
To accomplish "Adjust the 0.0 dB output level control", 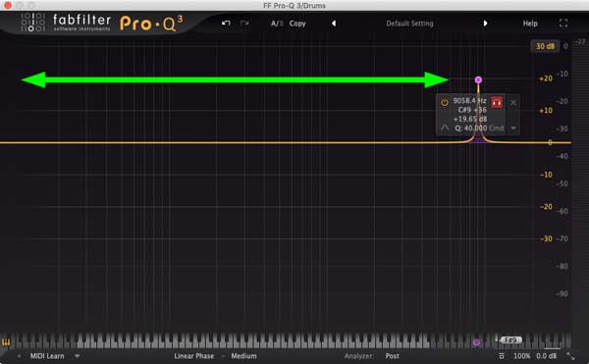I will (x=546, y=356).
